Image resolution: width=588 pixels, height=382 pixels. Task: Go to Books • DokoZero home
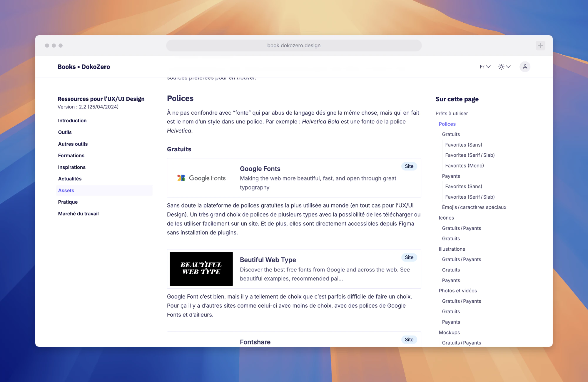pyautogui.click(x=84, y=67)
